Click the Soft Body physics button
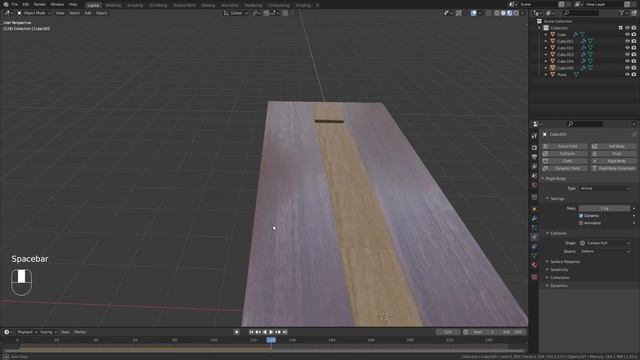 (x=613, y=146)
